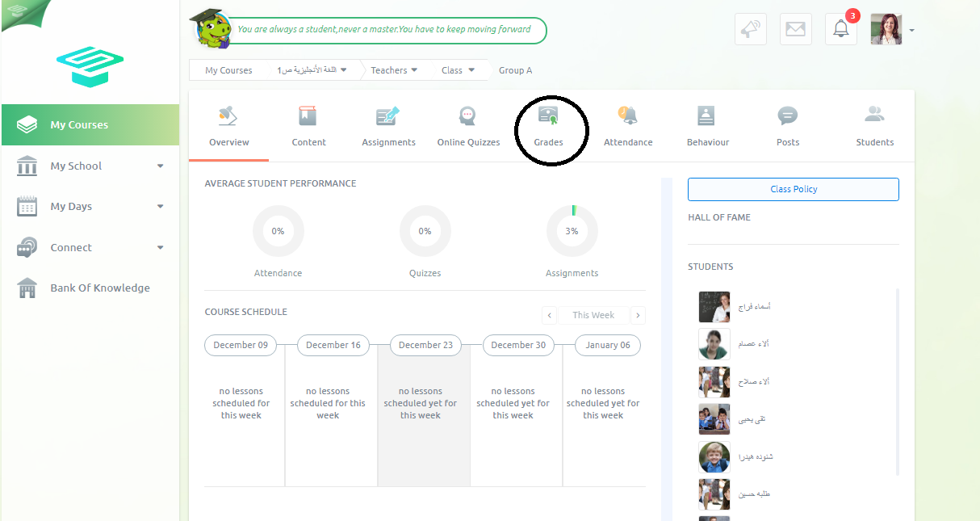The height and width of the screenshot is (521, 980).
Task: Click the Group A breadcrumb
Action: point(515,70)
